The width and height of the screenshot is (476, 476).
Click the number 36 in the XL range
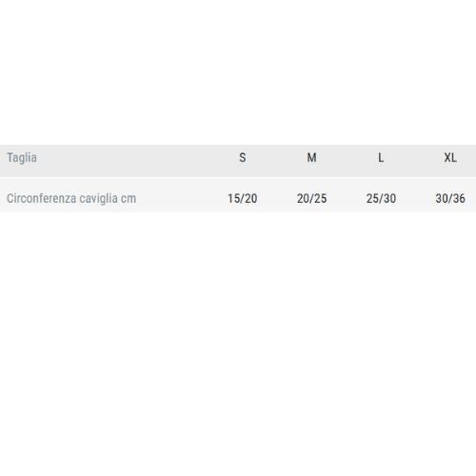[x=459, y=199]
